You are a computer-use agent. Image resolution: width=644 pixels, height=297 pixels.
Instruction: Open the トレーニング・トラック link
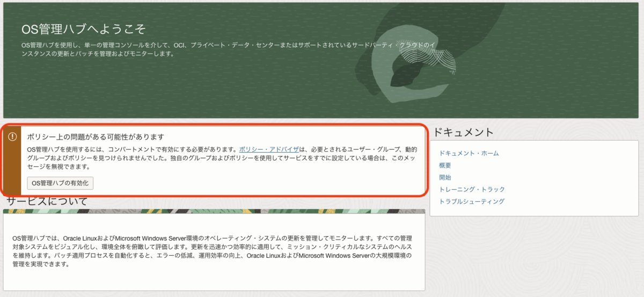pos(472,190)
